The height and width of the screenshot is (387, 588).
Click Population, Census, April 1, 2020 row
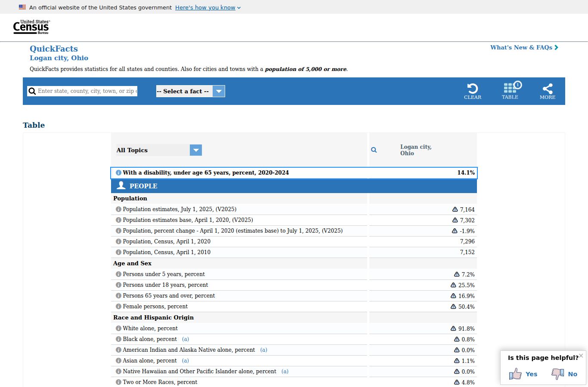tap(294, 242)
